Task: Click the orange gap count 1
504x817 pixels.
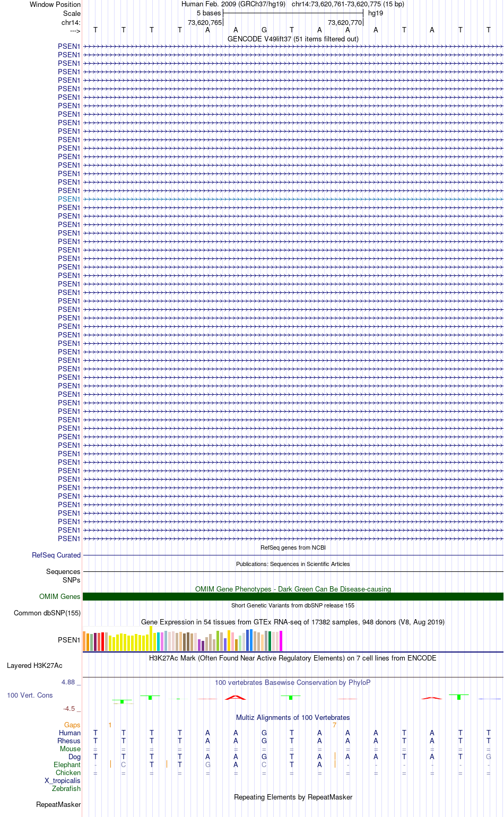Action: (x=110, y=725)
